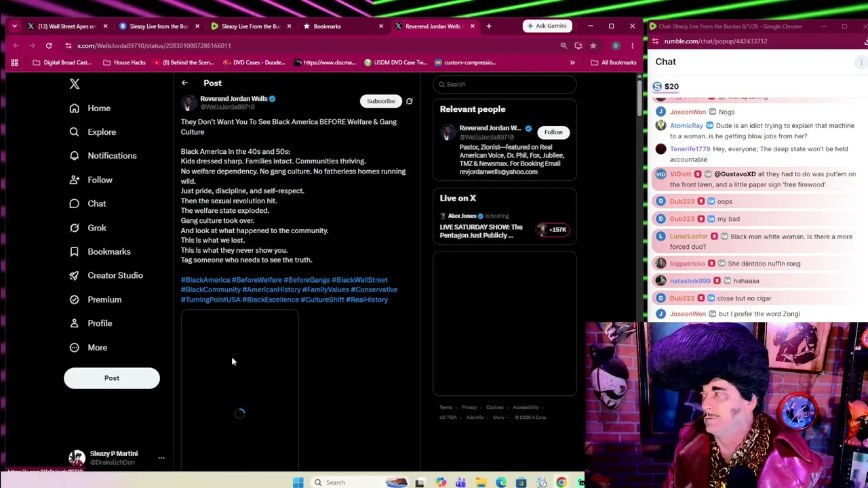Click username LunarLover in Rumble chat

point(688,237)
